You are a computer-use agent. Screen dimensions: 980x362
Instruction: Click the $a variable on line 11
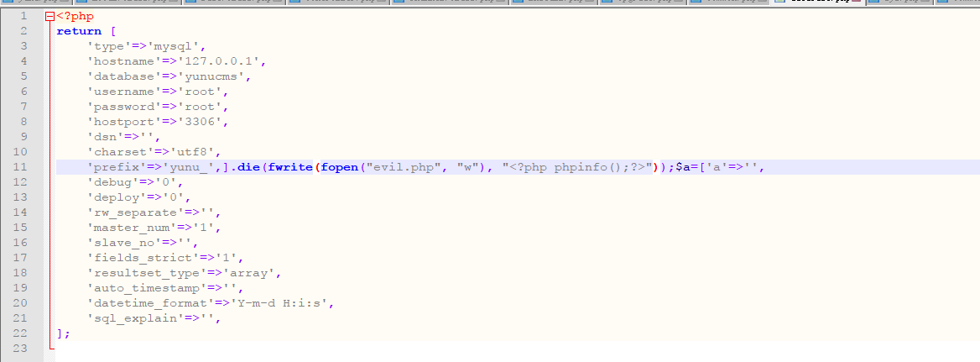[682, 168]
